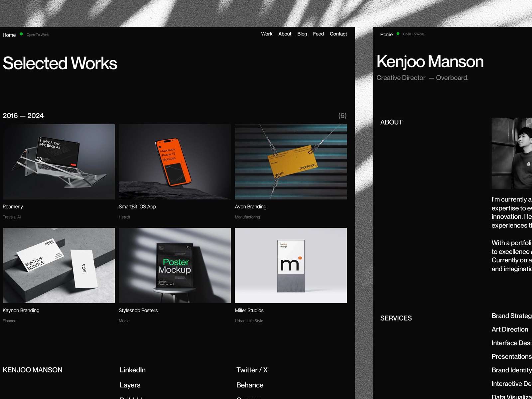Click the ABOUT section label

coord(391,122)
